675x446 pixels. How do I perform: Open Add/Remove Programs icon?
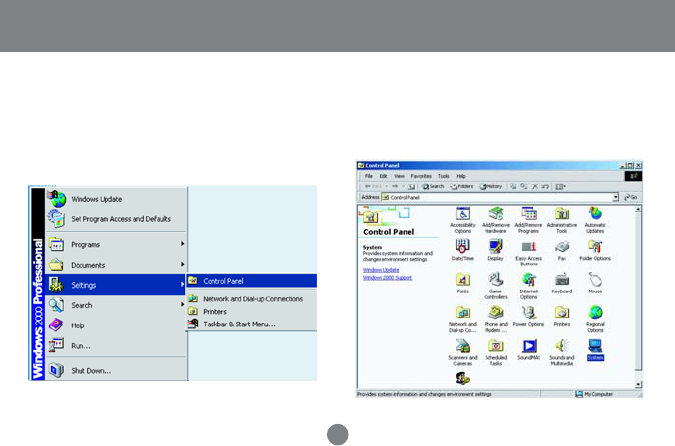point(528,220)
